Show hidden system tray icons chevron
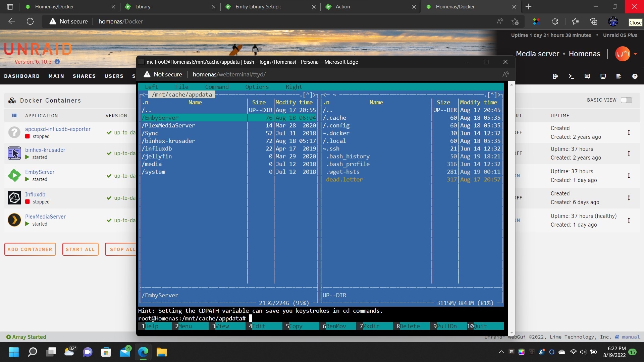The width and height of the screenshot is (644, 362). [501, 352]
